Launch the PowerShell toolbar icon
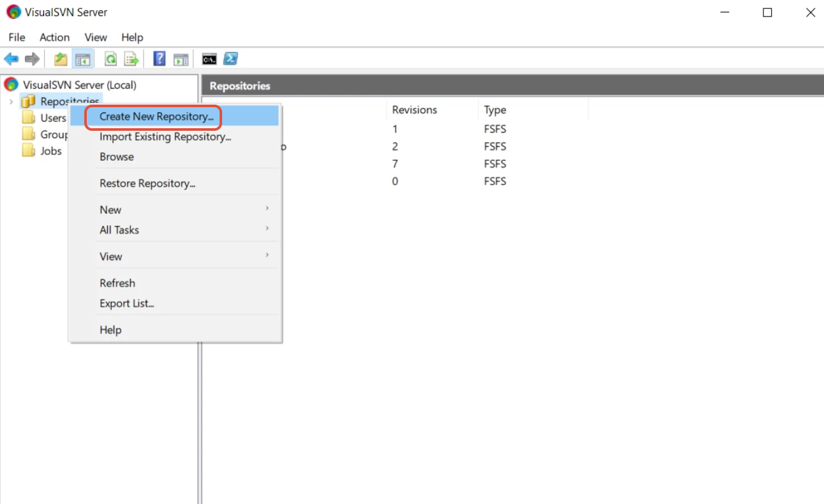 [x=230, y=59]
